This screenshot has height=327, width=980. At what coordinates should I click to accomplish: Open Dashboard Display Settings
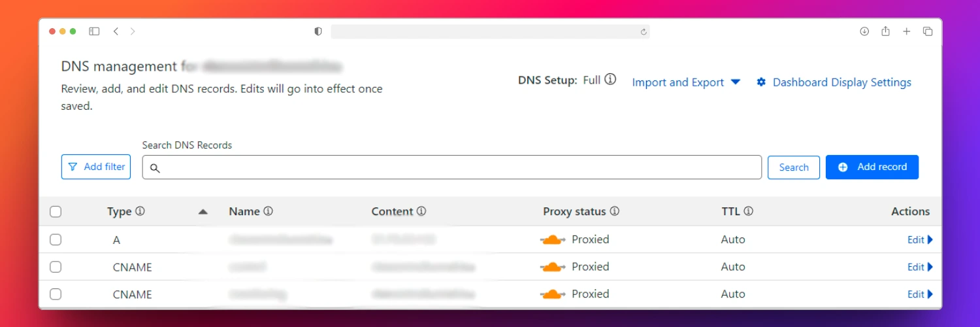834,82
